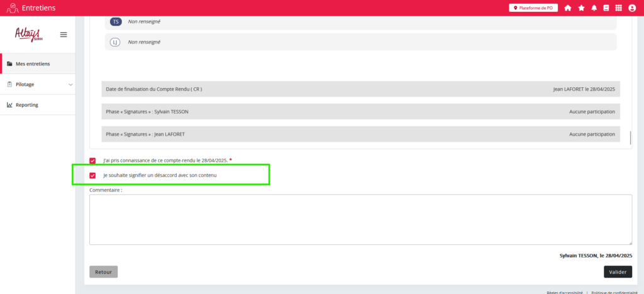Toggle the hamburger sidebar menu icon
Screen dimensions: 644x294
64,35
